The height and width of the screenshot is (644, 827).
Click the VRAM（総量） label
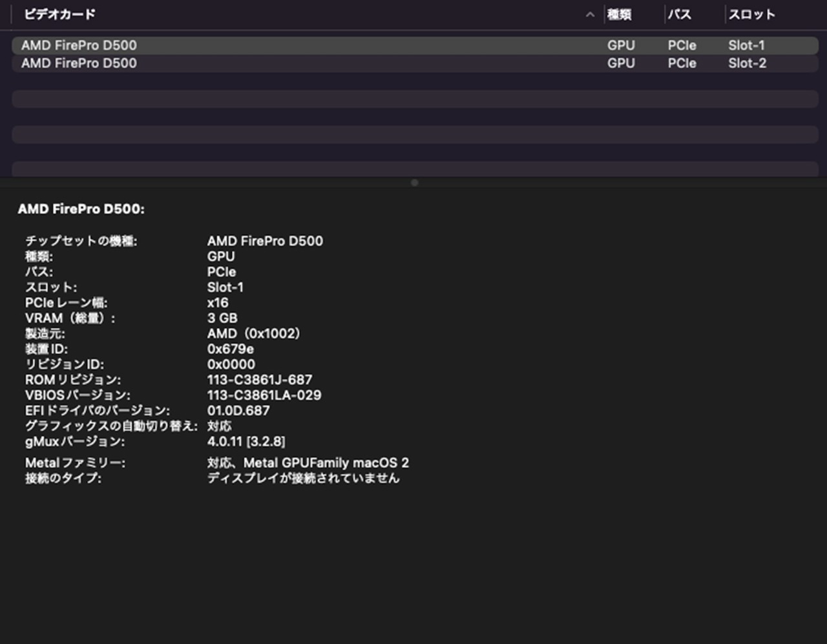70,318
